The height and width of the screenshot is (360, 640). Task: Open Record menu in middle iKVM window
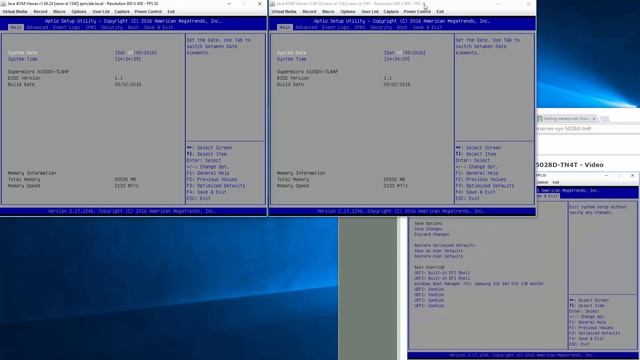tap(309, 11)
